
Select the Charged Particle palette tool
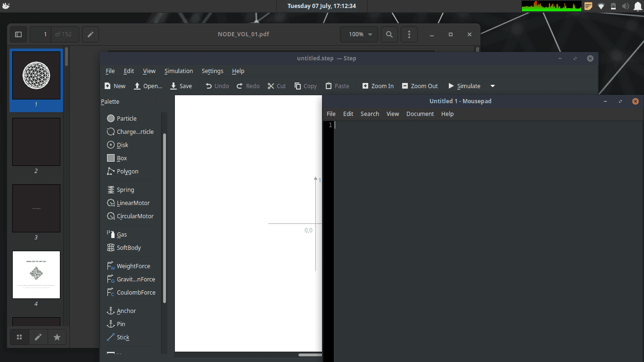point(131,132)
